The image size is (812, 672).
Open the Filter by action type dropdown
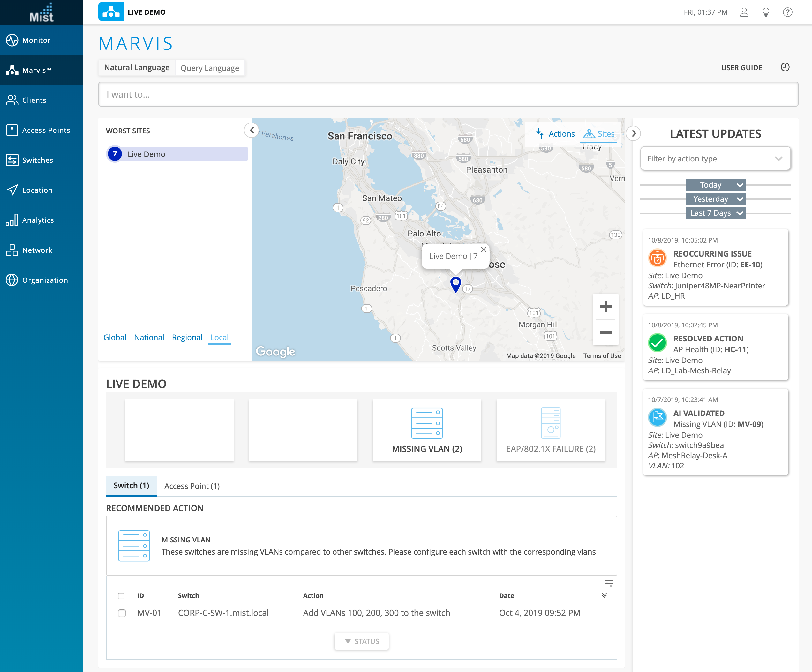715,159
